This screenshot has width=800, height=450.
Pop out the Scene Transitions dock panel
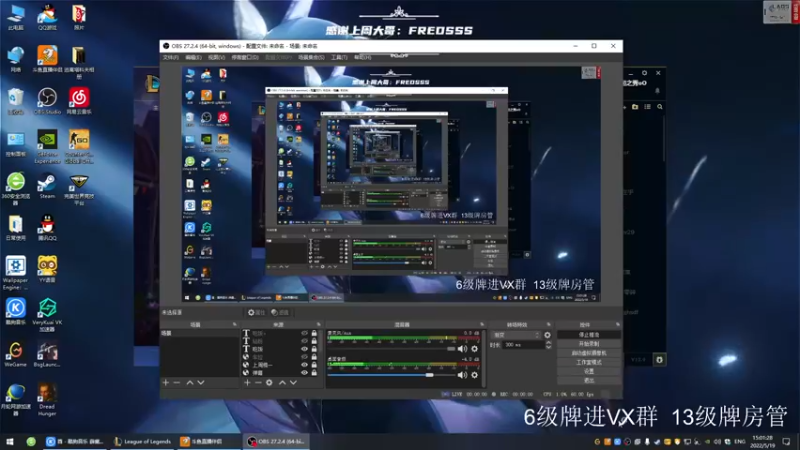click(x=549, y=324)
